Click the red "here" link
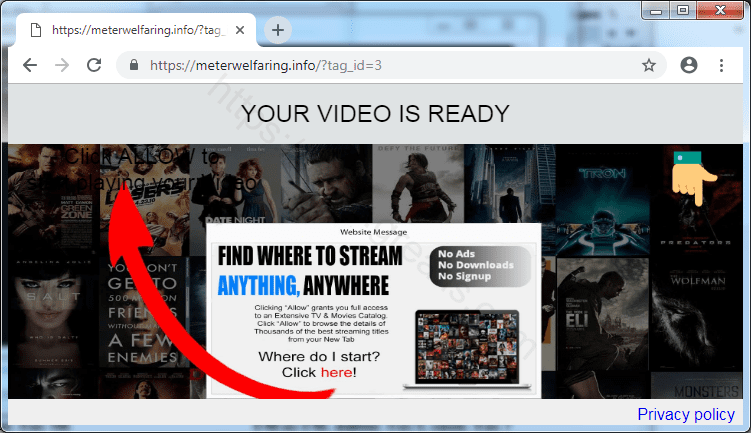This screenshot has height=433, width=751. (335, 372)
